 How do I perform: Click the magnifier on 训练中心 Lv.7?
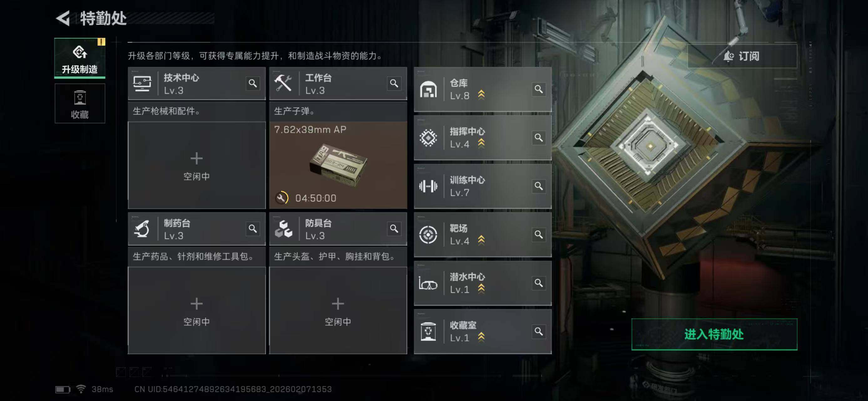(539, 186)
